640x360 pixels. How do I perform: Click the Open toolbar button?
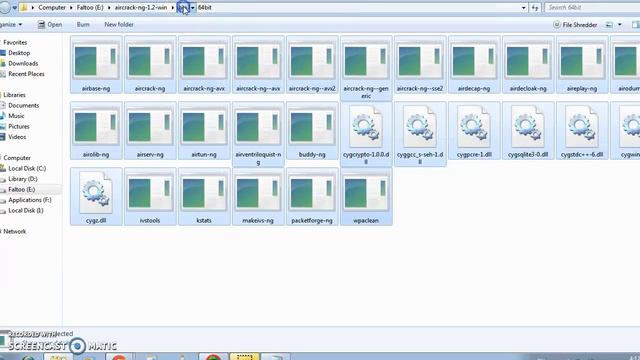[50, 24]
